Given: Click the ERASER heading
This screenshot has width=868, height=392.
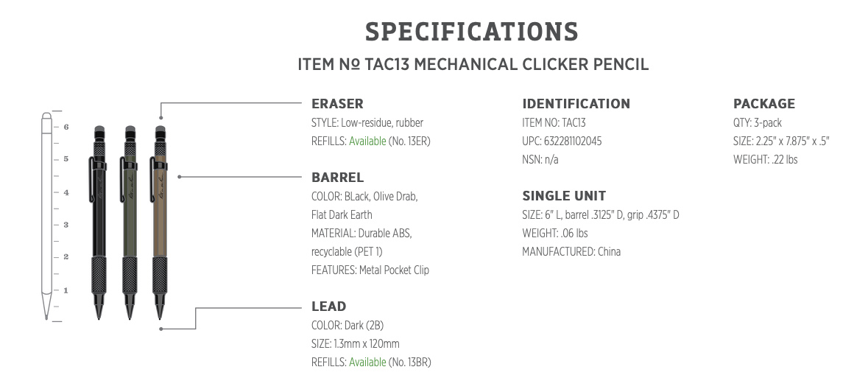Looking at the screenshot, I should click(337, 104).
